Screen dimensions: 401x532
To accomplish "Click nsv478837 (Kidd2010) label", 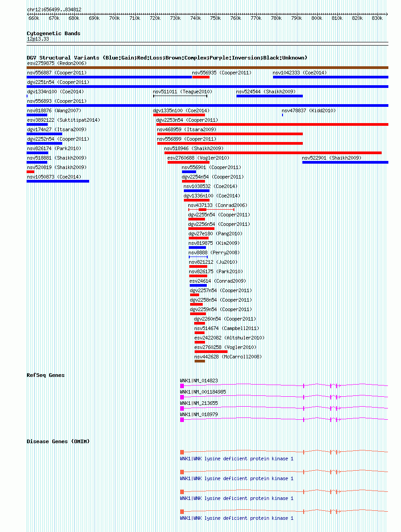I will pyautogui.click(x=309, y=111).
